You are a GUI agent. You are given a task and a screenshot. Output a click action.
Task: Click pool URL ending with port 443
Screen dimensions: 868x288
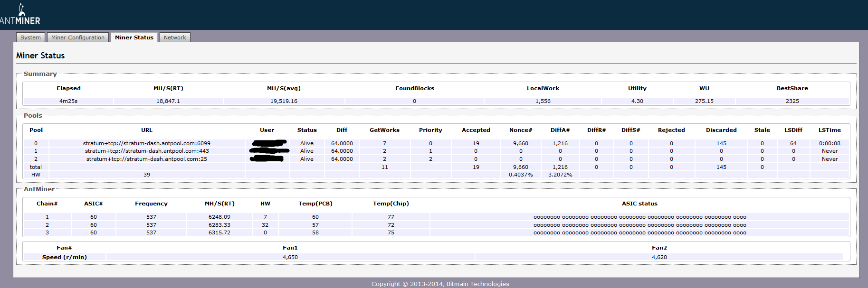pos(146,151)
